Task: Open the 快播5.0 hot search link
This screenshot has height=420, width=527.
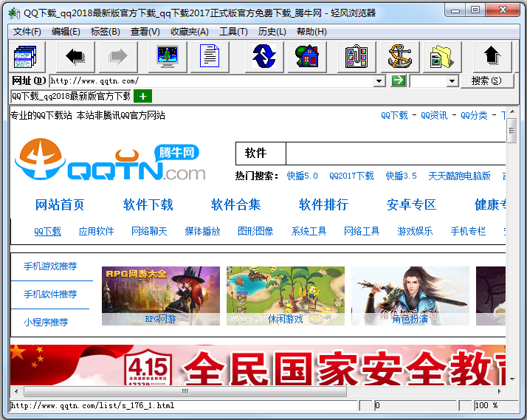Action: click(302, 176)
